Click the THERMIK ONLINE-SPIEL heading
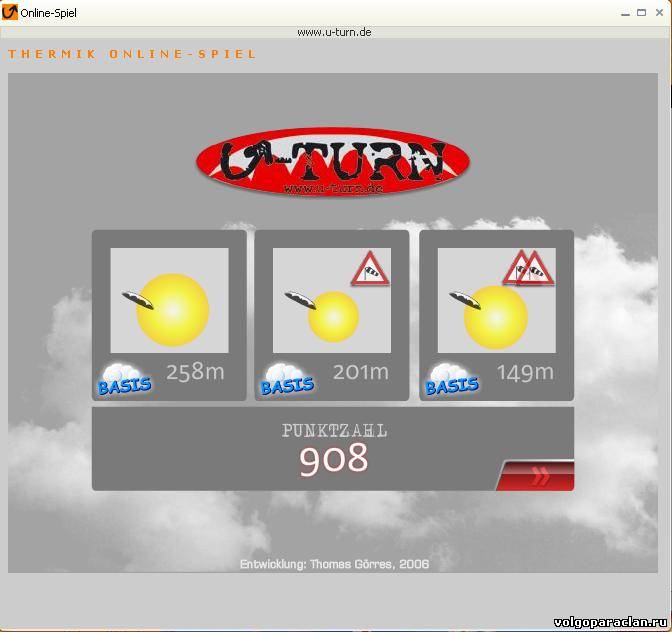Screen dimensions: 672x632 [x=132, y=54]
